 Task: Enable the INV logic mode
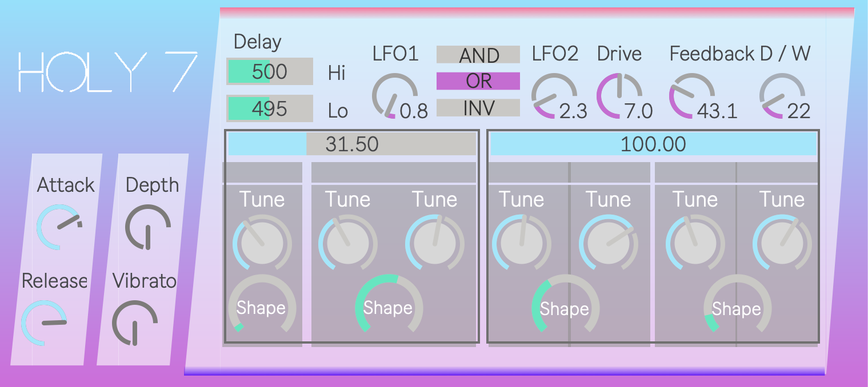pyautogui.click(x=478, y=107)
